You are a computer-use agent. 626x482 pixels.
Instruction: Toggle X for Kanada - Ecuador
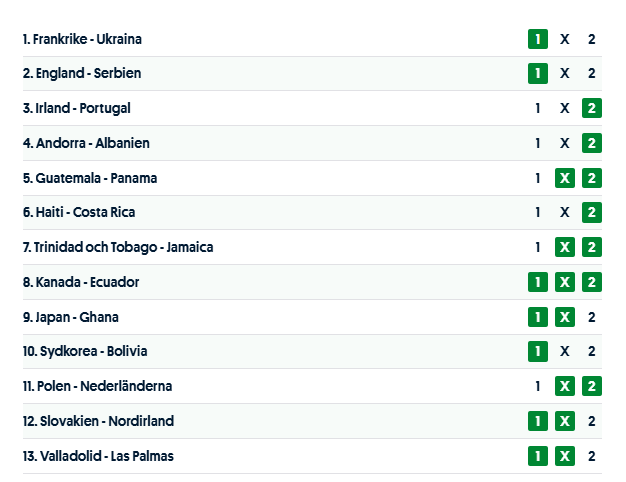tap(565, 282)
